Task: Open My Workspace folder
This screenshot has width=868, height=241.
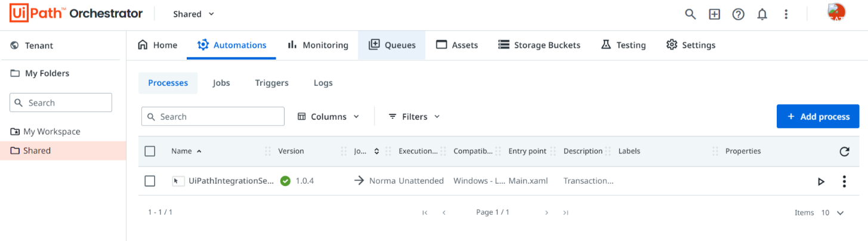Action: point(45,132)
